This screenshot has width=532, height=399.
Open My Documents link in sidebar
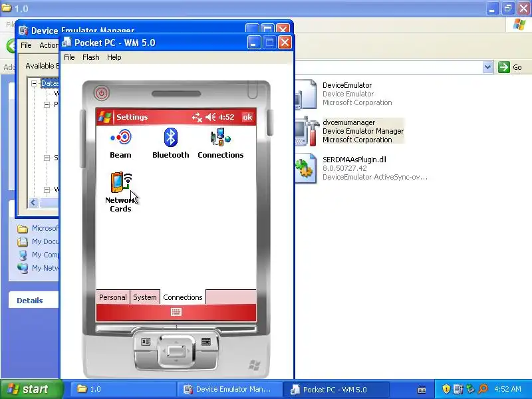pos(38,241)
